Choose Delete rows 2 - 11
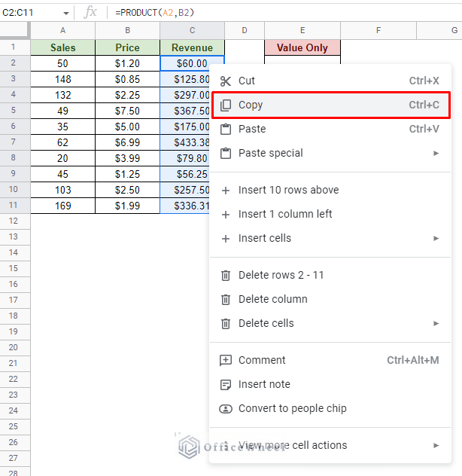 330,275
